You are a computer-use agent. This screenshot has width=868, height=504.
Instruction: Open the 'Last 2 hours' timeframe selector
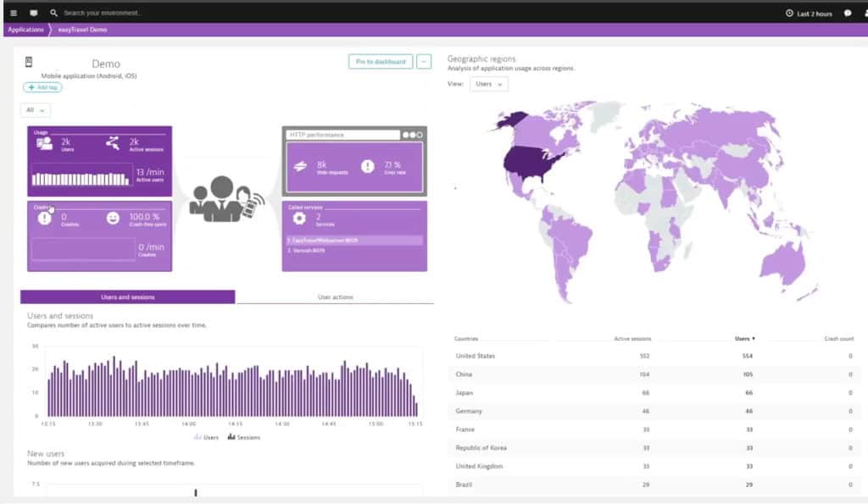(x=810, y=14)
